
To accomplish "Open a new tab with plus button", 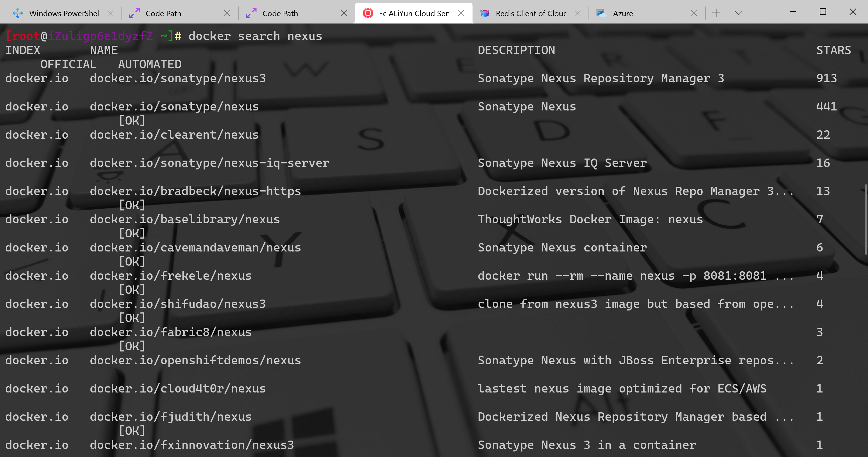I will (x=716, y=13).
